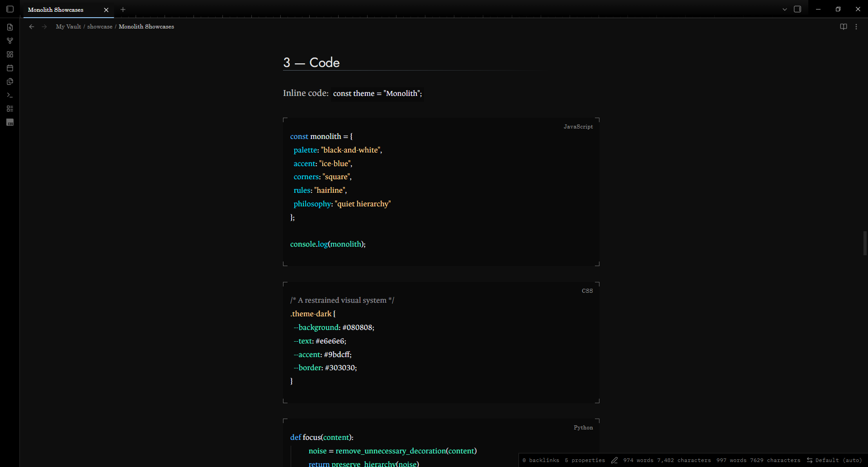Open the tab list dropdown chevron
Screen dimensions: 868x467
[x=785, y=10]
